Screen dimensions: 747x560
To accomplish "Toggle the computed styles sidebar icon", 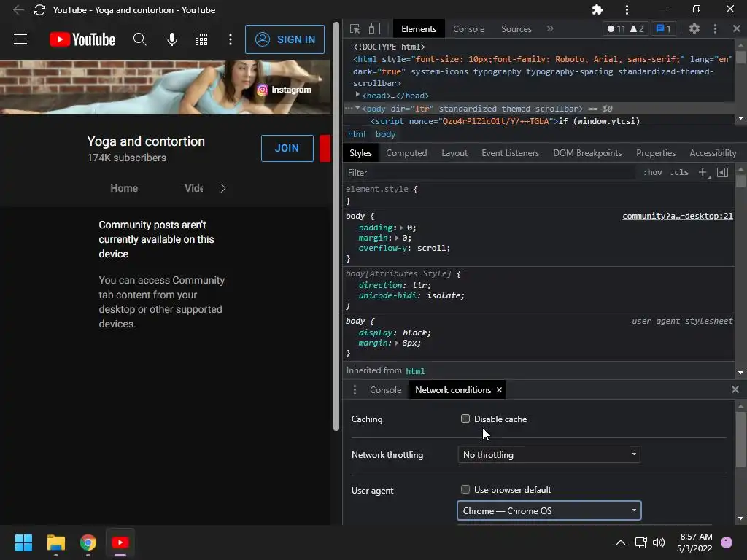I will (x=723, y=172).
